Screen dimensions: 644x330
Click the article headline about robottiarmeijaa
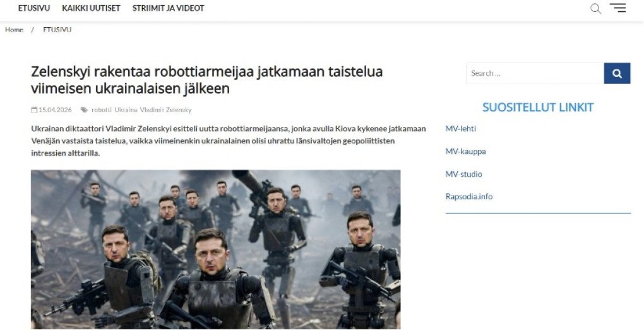(x=207, y=80)
